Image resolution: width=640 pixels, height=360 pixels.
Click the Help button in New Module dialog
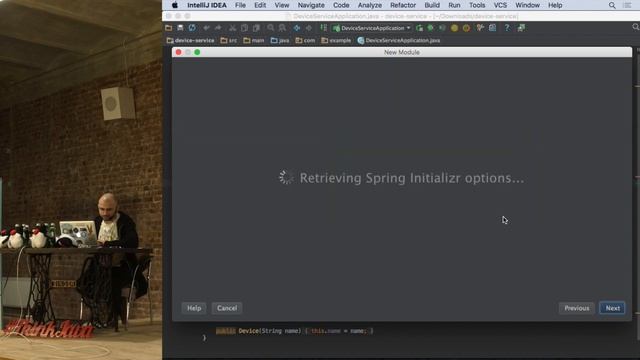coord(194,308)
